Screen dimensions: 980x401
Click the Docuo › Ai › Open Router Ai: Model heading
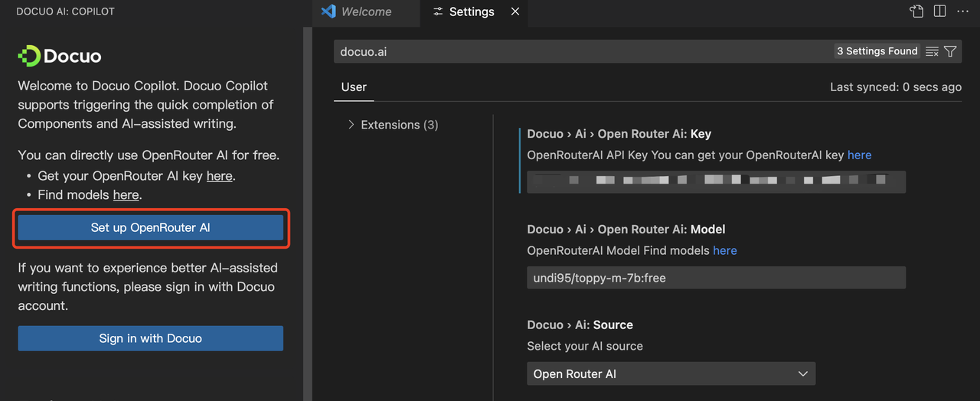[626, 230]
